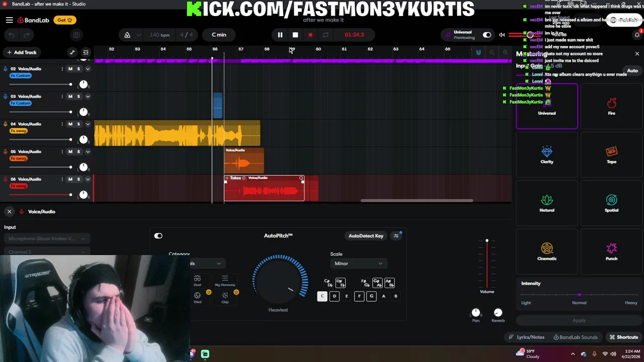Mute track 06 Voice/Audio
This screenshot has width=644, height=362.
pyautogui.click(x=70, y=179)
